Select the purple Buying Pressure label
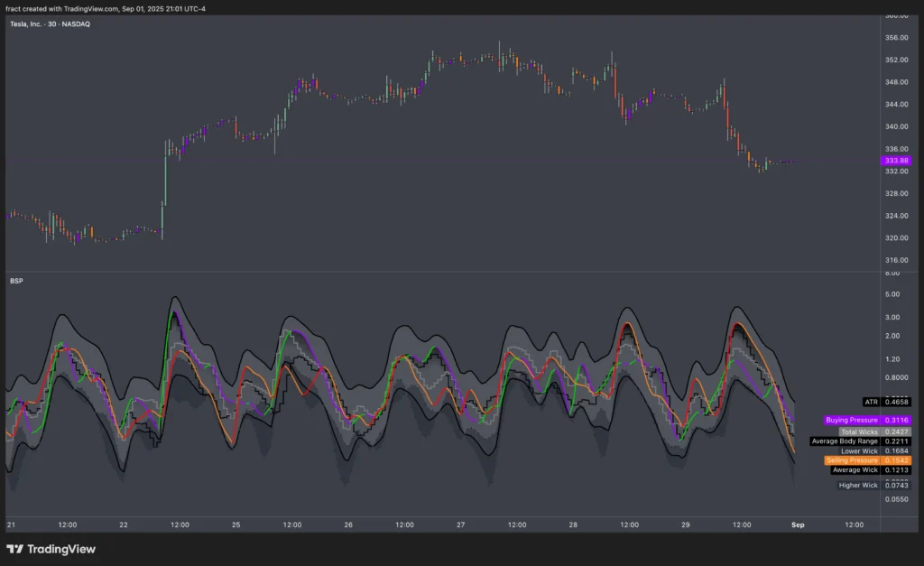This screenshot has height=566, width=924. pos(851,421)
